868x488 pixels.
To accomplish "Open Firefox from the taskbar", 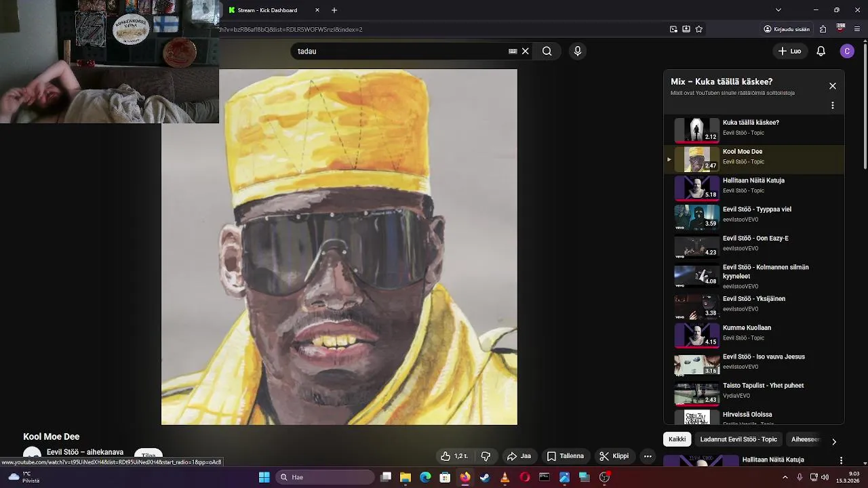I will (x=465, y=477).
